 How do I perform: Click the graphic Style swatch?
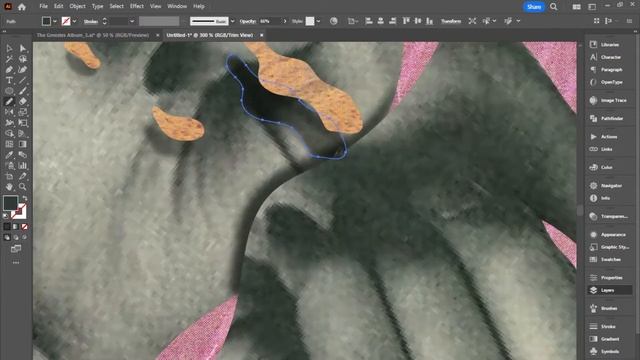(x=310, y=21)
